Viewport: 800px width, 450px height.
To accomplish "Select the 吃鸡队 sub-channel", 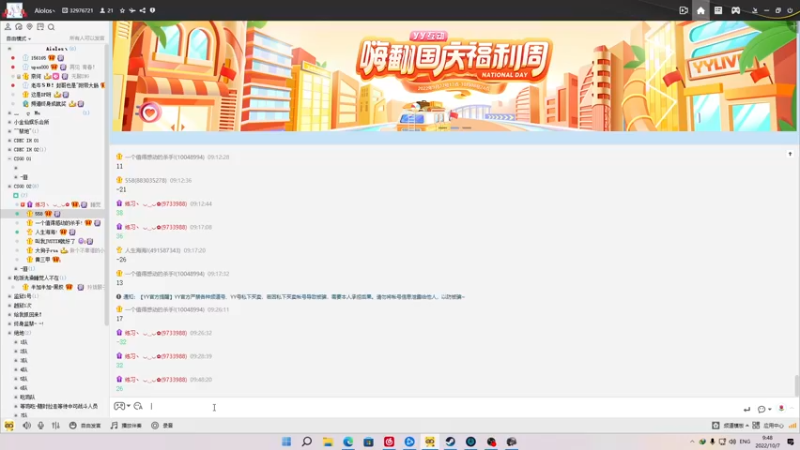I will (x=28, y=396).
